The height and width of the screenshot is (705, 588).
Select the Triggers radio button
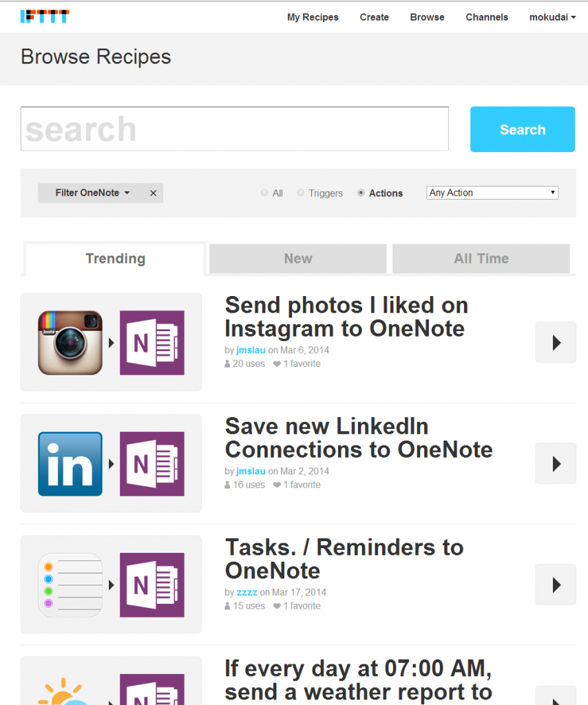pos(301,193)
